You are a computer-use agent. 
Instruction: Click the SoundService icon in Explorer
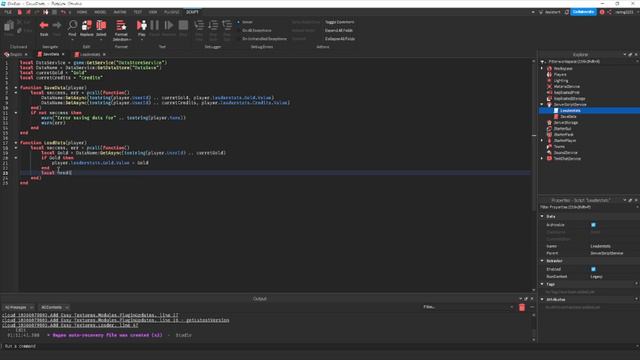click(549, 152)
